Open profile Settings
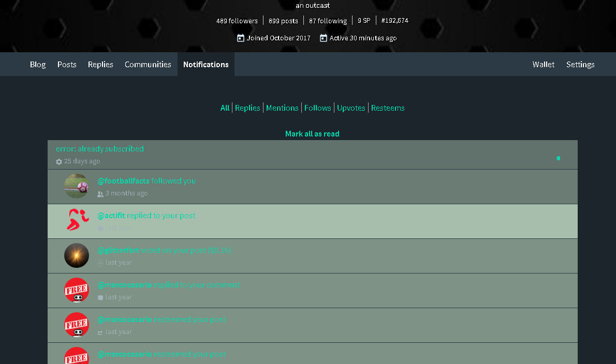This screenshot has width=616, height=364. click(x=580, y=64)
